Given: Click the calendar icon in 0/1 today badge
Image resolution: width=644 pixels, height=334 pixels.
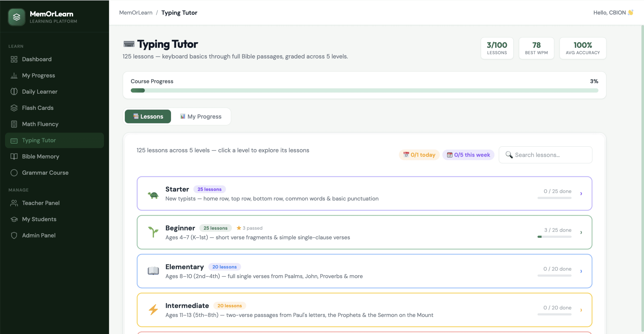Looking at the screenshot, I should point(406,155).
